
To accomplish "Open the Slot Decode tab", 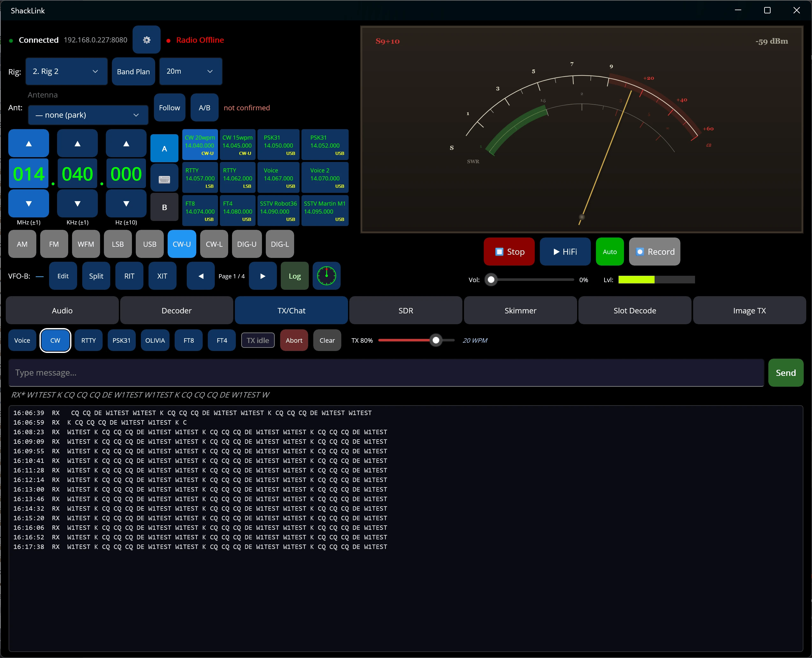I will [x=635, y=311].
